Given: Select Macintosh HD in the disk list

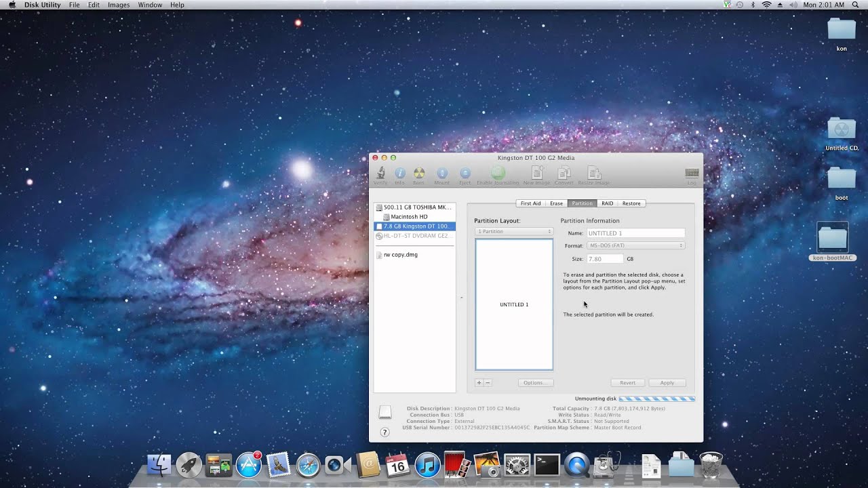Looking at the screenshot, I should (409, 217).
